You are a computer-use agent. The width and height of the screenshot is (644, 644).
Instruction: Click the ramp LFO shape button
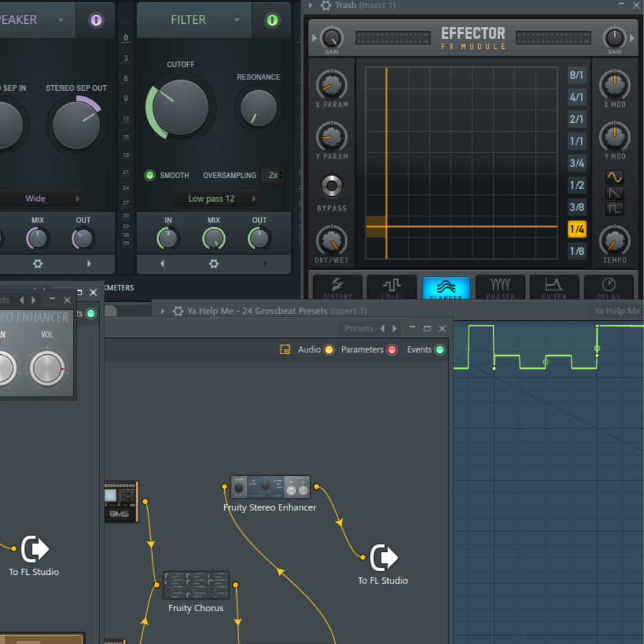[x=615, y=193]
